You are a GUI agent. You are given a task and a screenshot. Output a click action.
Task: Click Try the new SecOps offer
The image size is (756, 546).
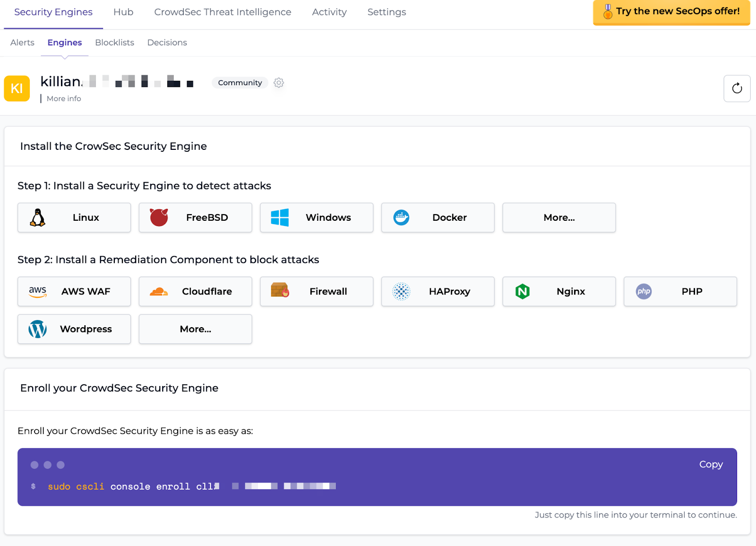[x=671, y=12]
